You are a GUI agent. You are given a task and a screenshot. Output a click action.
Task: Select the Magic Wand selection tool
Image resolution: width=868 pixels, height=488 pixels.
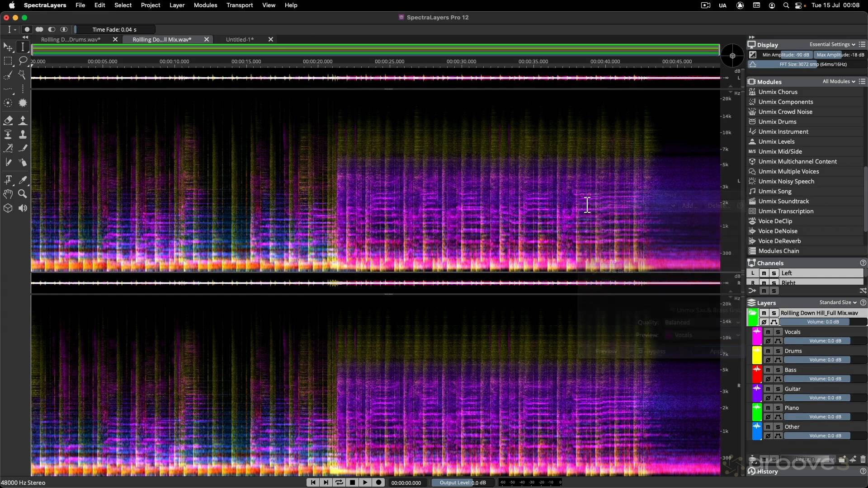(x=23, y=75)
